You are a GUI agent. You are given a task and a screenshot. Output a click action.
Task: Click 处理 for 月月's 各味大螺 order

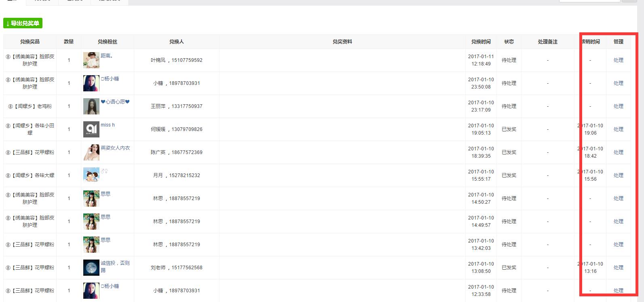(618, 175)
